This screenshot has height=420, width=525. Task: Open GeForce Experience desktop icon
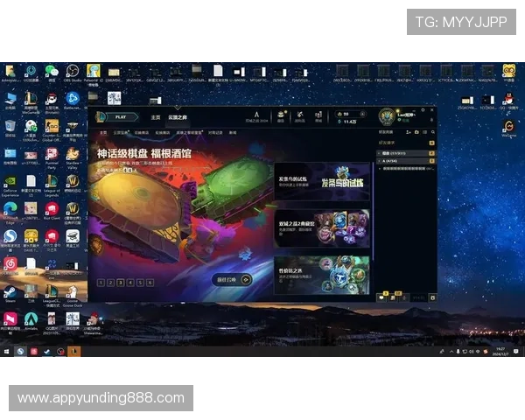pyautogui.click(x=10, y=182)
